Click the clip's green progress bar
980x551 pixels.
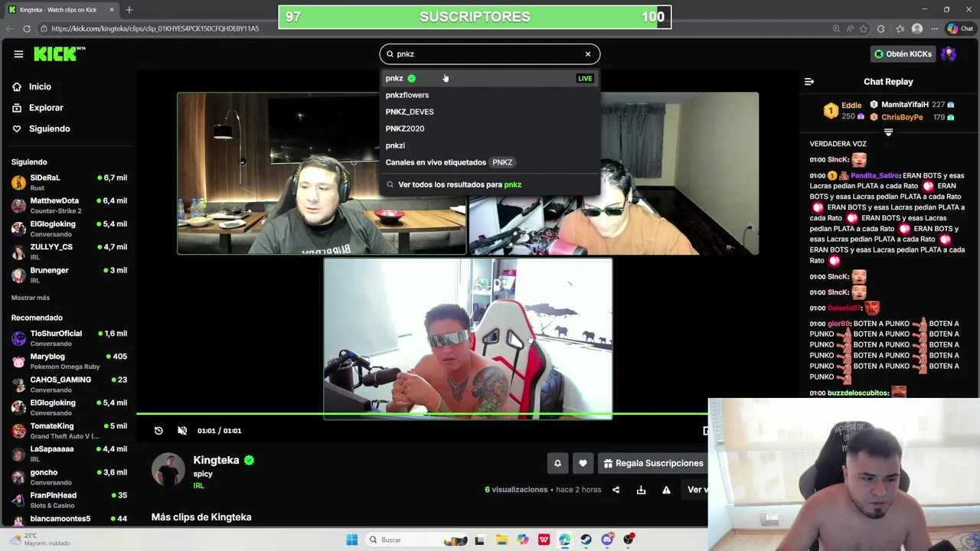click(422, 414)
